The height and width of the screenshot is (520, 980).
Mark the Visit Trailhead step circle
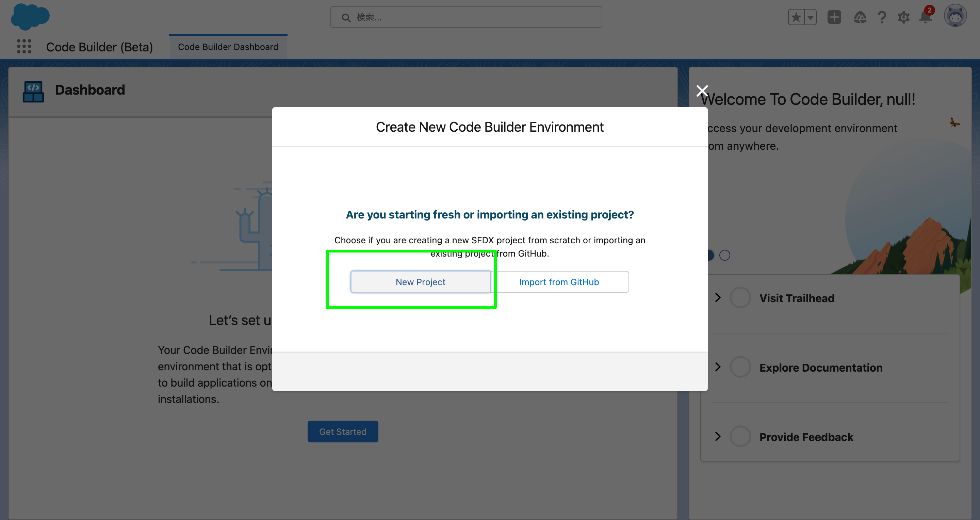tap(740, 297)
